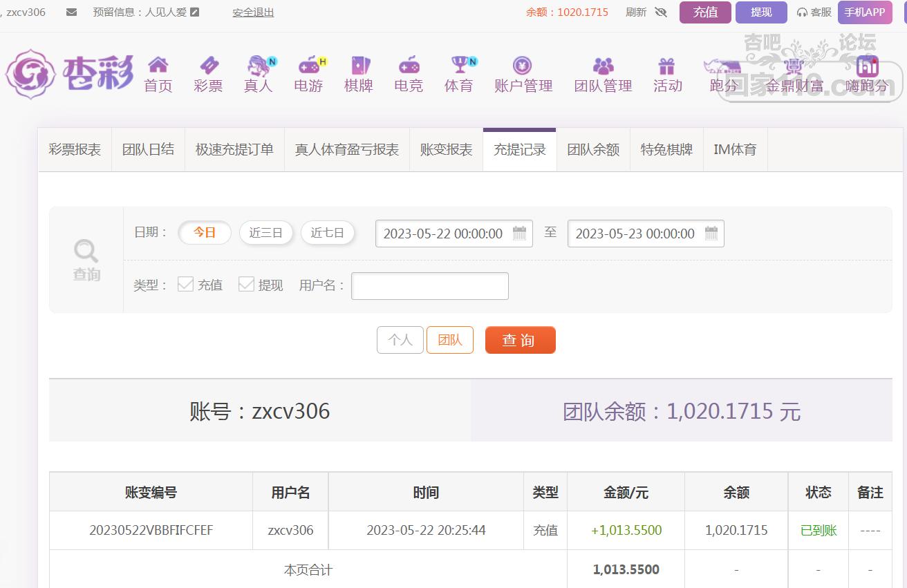Open the 电游 game controller icon

click(308, 66)
